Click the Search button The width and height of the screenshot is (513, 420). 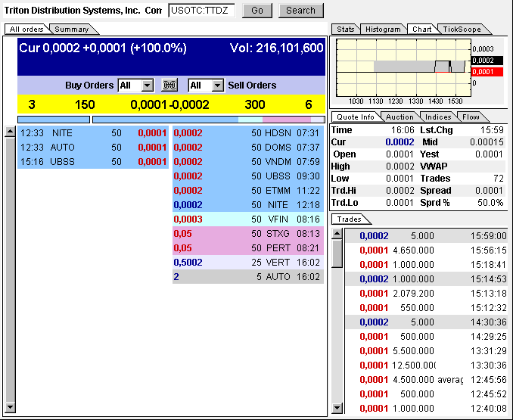(x=300, y=11)
